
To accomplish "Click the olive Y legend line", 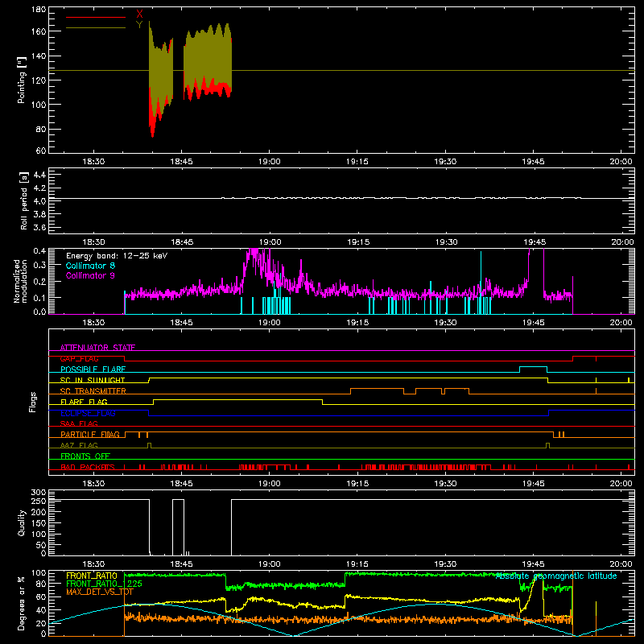I will pyautogui.click(x=96, y=28).
